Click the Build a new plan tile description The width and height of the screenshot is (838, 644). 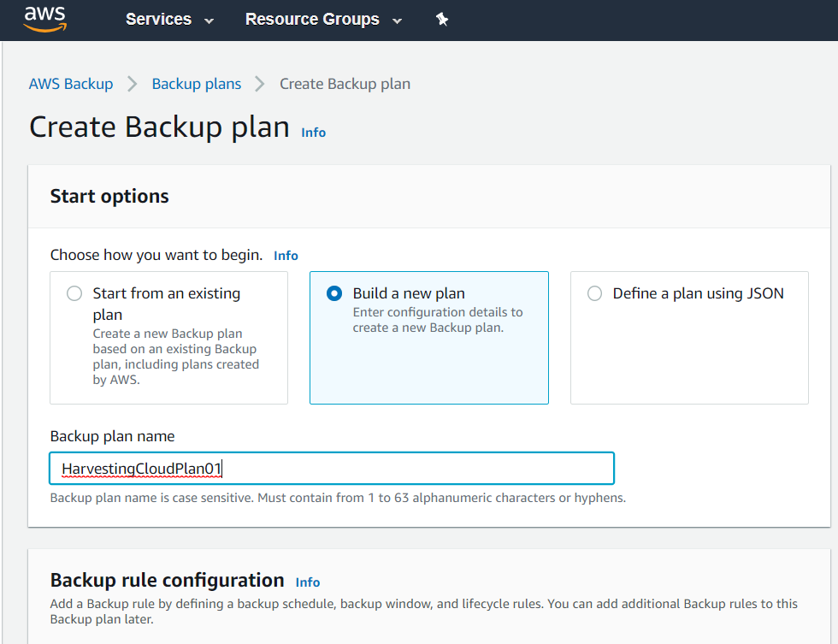(x=438, y=320)
